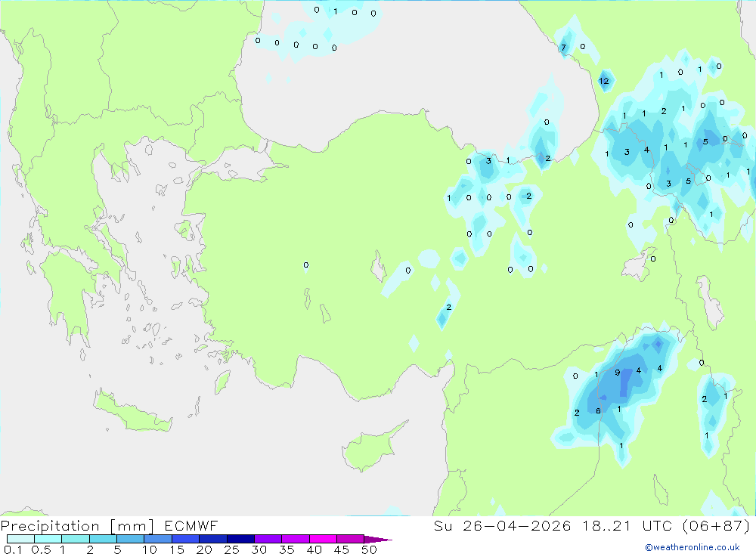Select the 7 mm value on Black Sea coast
The height and width of the screenshot is (554, 756).
[563, 48]
